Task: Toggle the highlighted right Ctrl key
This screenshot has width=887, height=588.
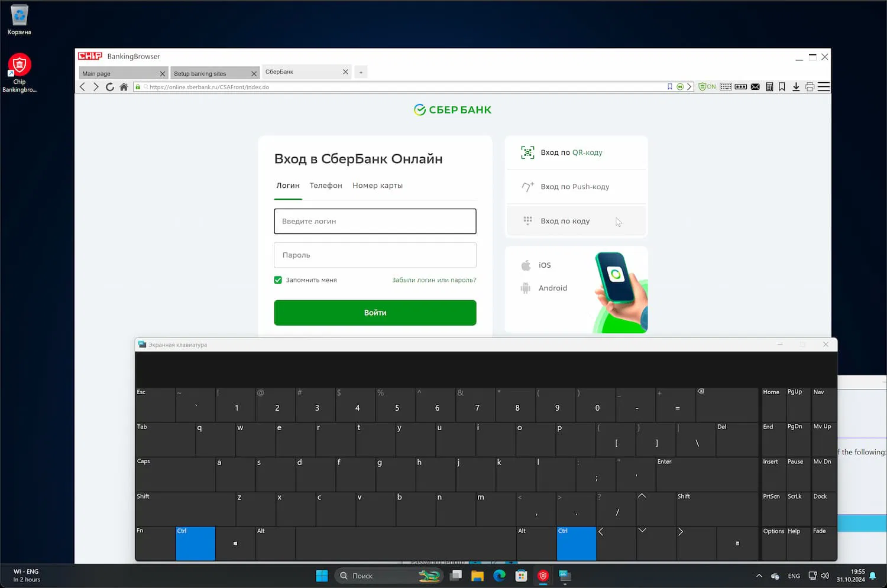Action: coord(577,543)
